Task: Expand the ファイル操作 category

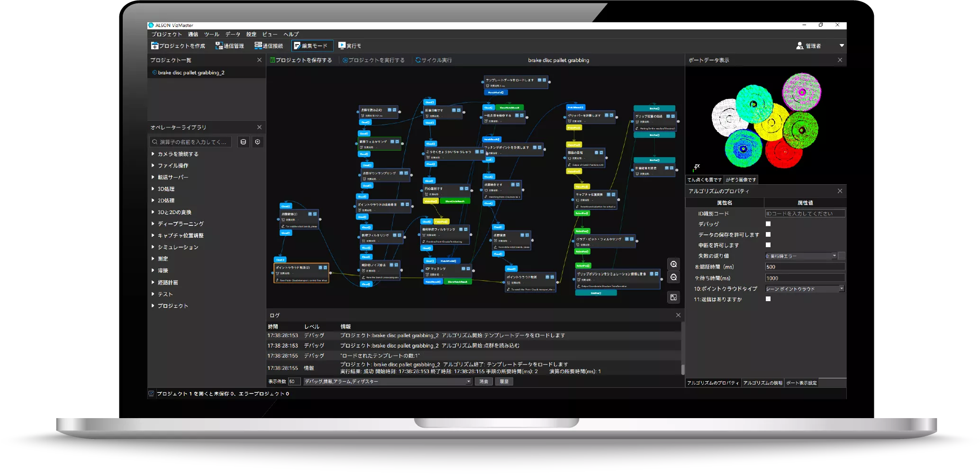Action: pyautogui.click(x=153, y=166)
